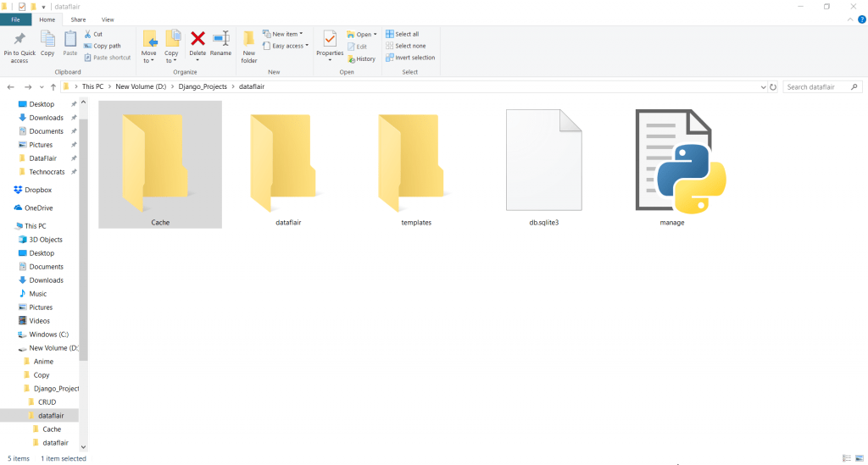
Task: Click the Paste ribbon button
Action: coord(70,43)
